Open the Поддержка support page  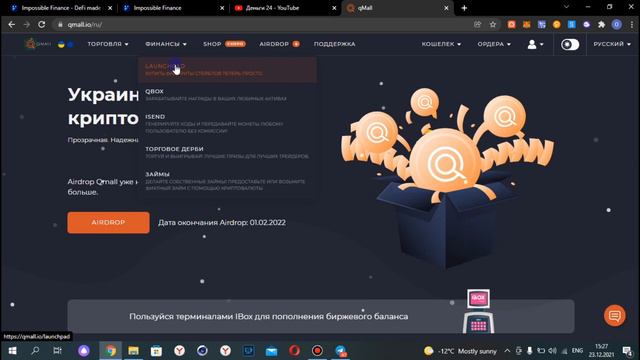pyautogui.click(x=334, y=44)
